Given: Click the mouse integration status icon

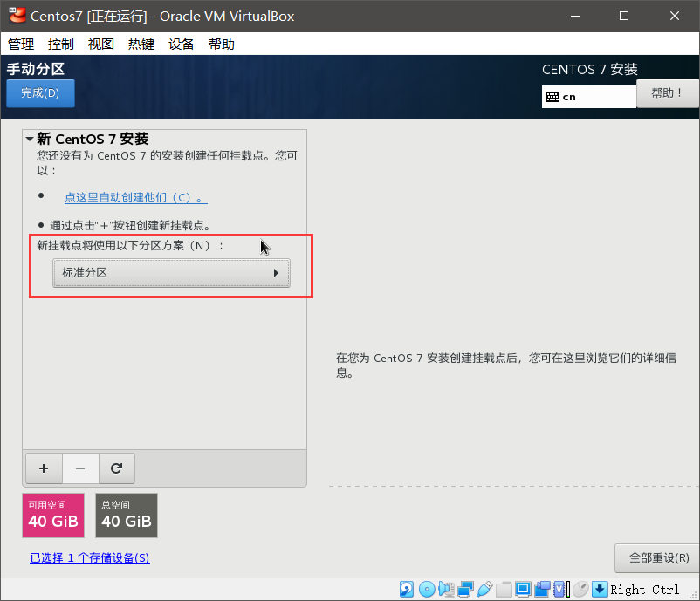Looking at the screenshot, I should tap(580, 589).
